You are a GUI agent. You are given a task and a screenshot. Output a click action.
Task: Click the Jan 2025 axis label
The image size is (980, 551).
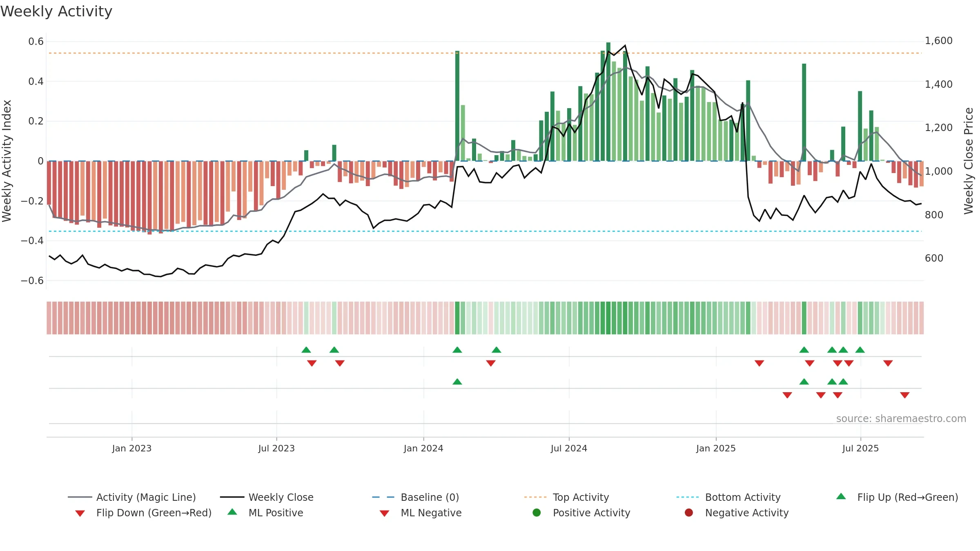pos(716,448)
